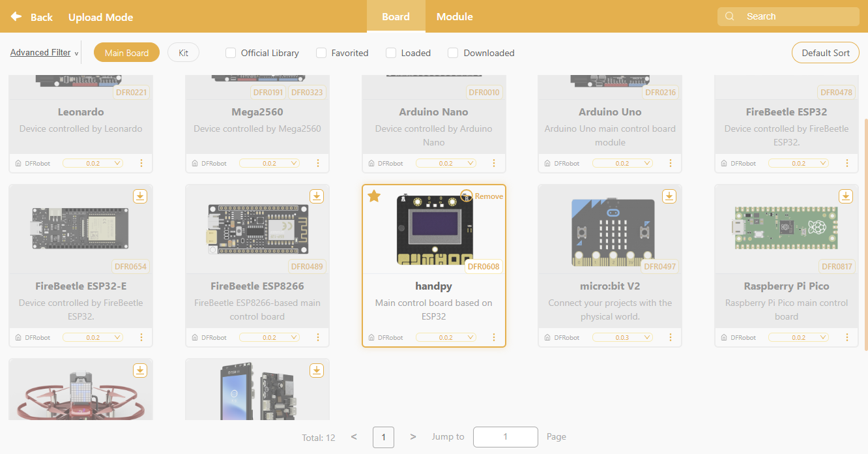Viewport: 868px width, 454px height.
Task: Enable the Loaded filter checkbox
Action: [x=391, y=53]
